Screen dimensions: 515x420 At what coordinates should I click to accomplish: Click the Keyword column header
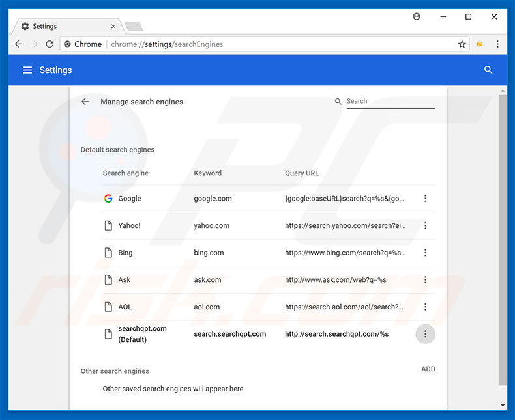(x=207, y=173)
